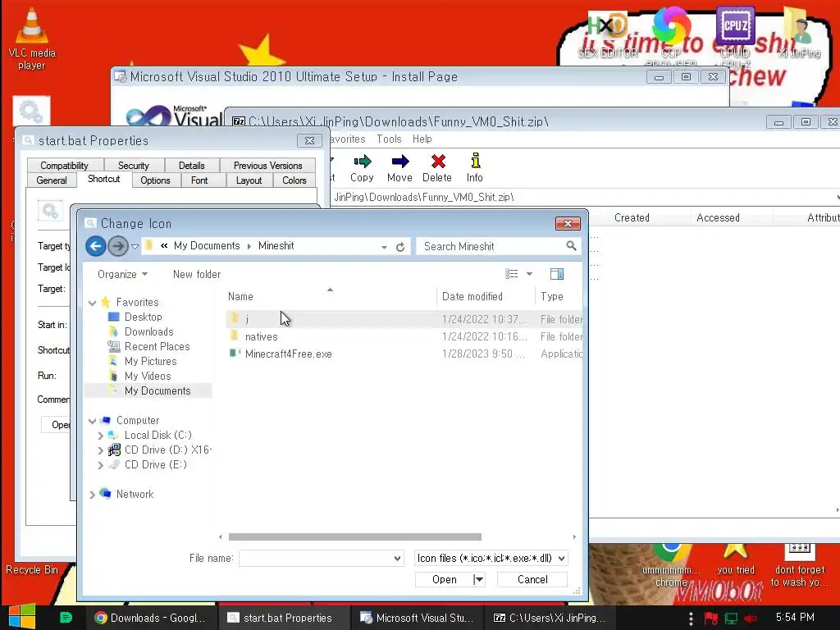Switch to the Security tab
The height and width of the screenshot is (630, 840).
coord(134,166)
